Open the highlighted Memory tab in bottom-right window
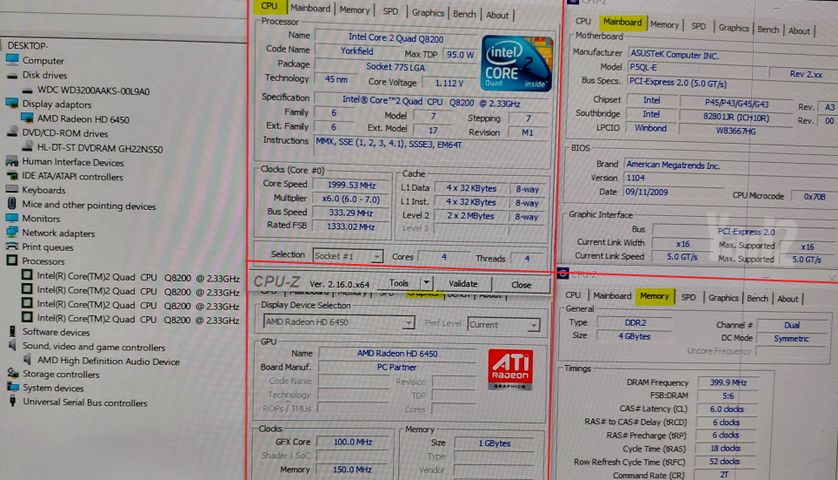 654,296
